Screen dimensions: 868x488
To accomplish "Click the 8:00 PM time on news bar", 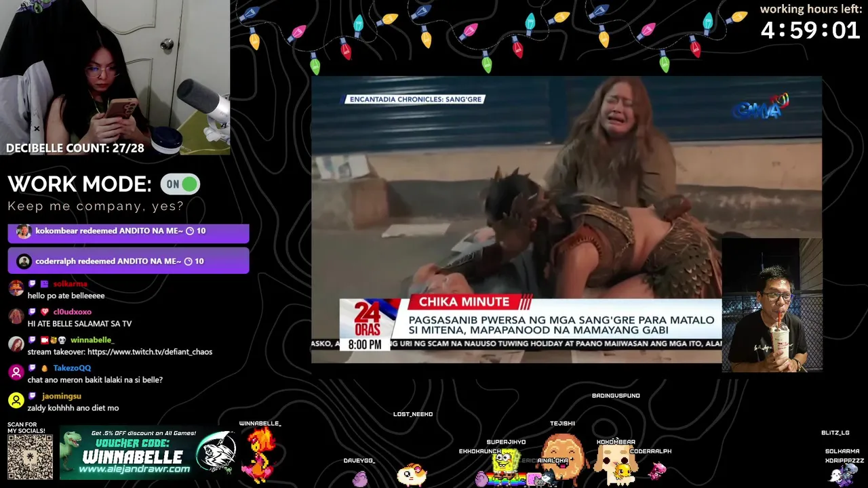I will point(365,345).
